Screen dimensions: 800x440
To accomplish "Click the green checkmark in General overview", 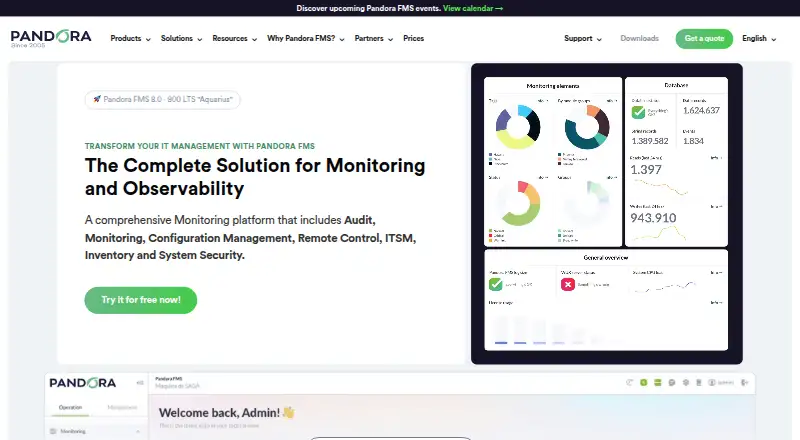I will coord(495,284).
